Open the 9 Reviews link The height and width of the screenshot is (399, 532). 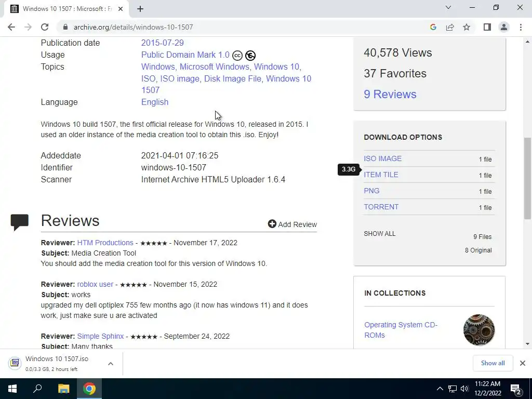point(390,94)
